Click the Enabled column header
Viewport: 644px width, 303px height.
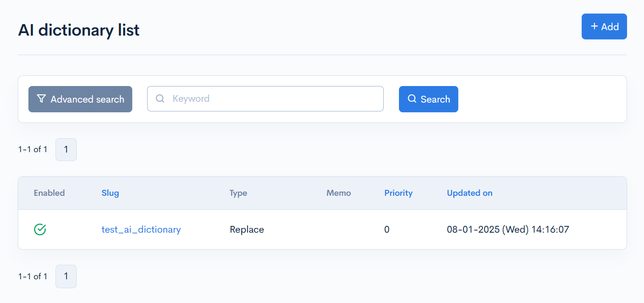tap(49, 193)
